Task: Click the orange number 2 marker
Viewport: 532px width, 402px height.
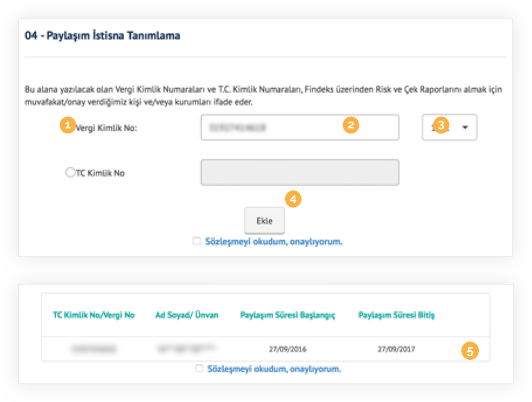Action: 351,125
